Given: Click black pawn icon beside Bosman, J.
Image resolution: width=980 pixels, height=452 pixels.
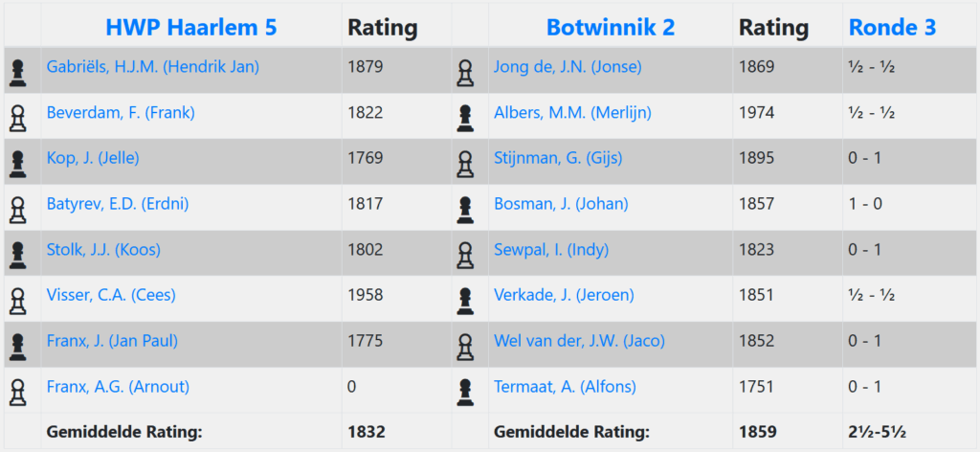Looking at the screenshot, I should 465,209.
